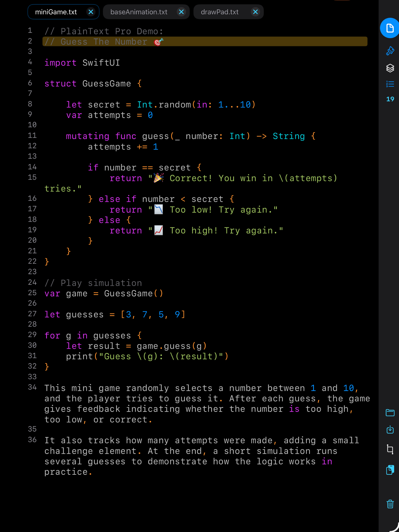
Task: Click 'for g in guesses {' line
Action: [93, 336]
